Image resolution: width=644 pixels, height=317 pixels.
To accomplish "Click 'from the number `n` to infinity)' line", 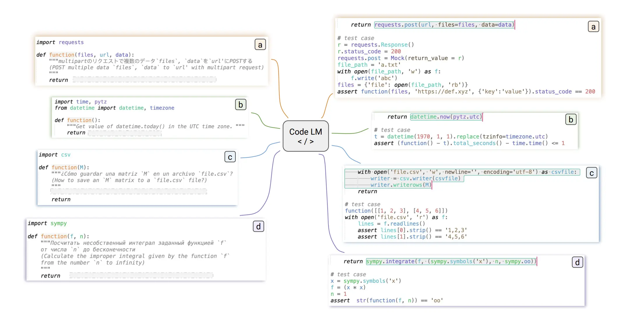I will (93, 263).
